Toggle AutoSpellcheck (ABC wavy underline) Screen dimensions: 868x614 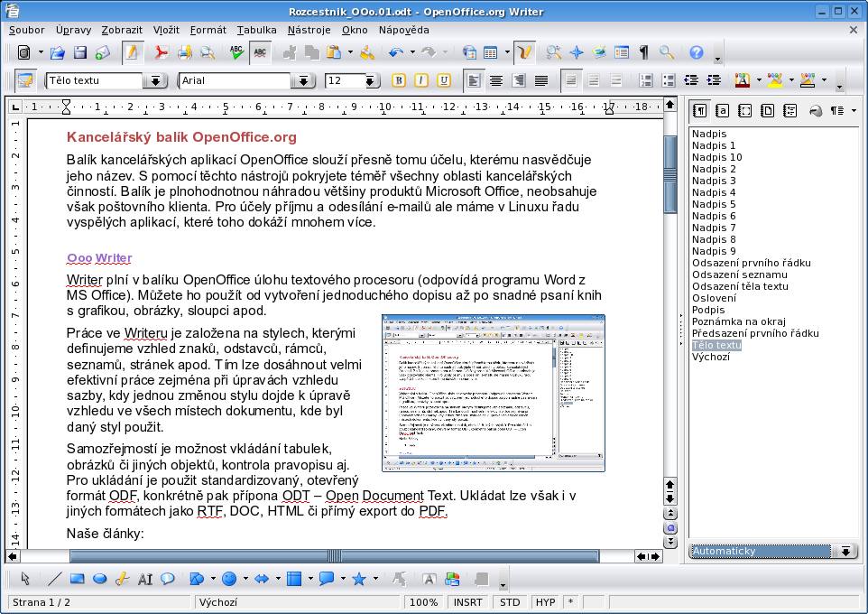coord(260,52)
